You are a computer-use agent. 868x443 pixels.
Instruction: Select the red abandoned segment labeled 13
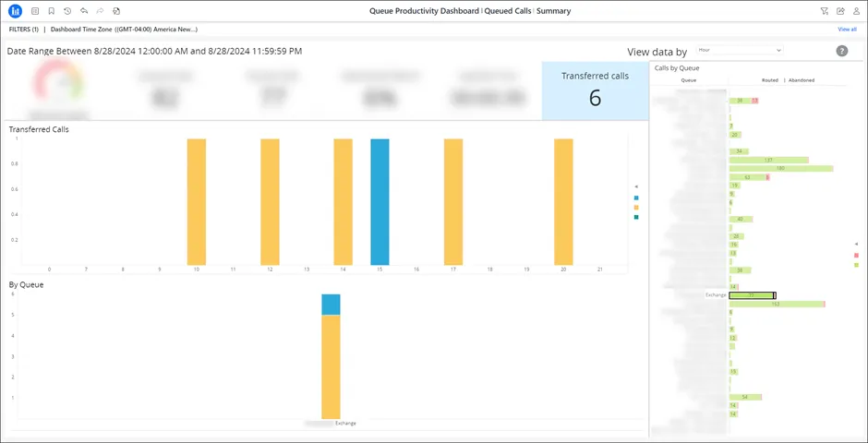[x=755, y=101]
